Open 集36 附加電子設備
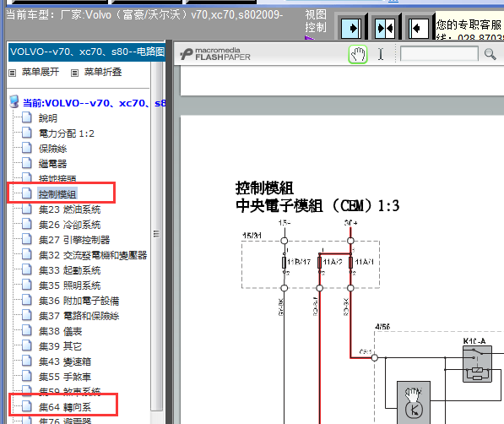 pyautogui.click(x=79, y=301)
